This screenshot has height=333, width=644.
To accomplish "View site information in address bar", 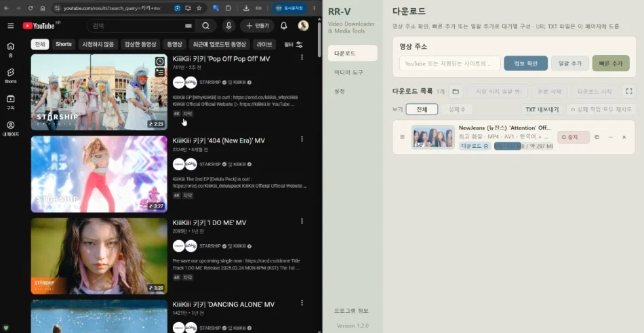I will click(57, 8).
